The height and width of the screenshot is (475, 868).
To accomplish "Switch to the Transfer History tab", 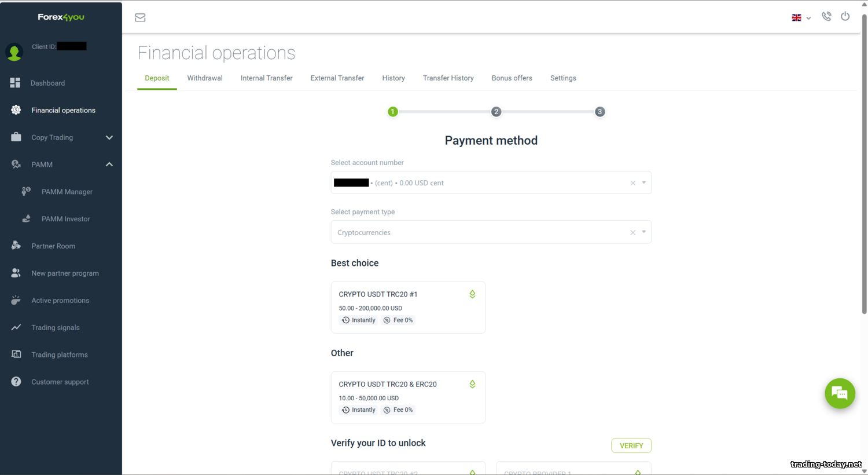I will pyautogui.click(x=448, y=78).
